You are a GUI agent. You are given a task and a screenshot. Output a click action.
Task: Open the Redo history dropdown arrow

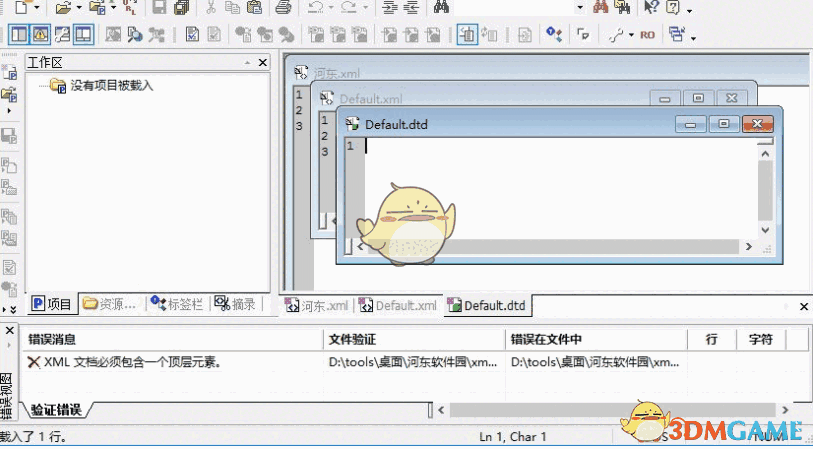click(365, 7)
